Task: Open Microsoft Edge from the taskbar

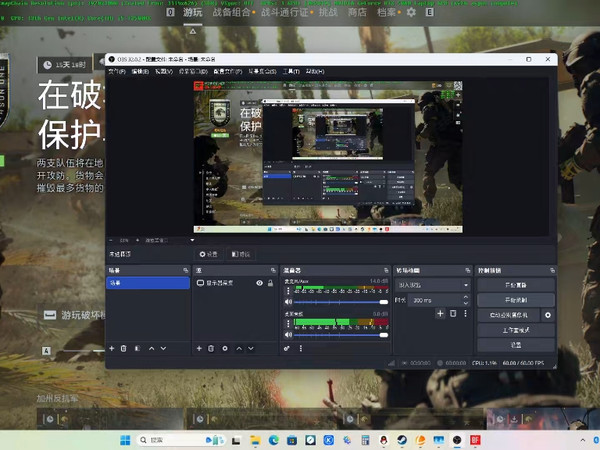Action: coord(274,440)
